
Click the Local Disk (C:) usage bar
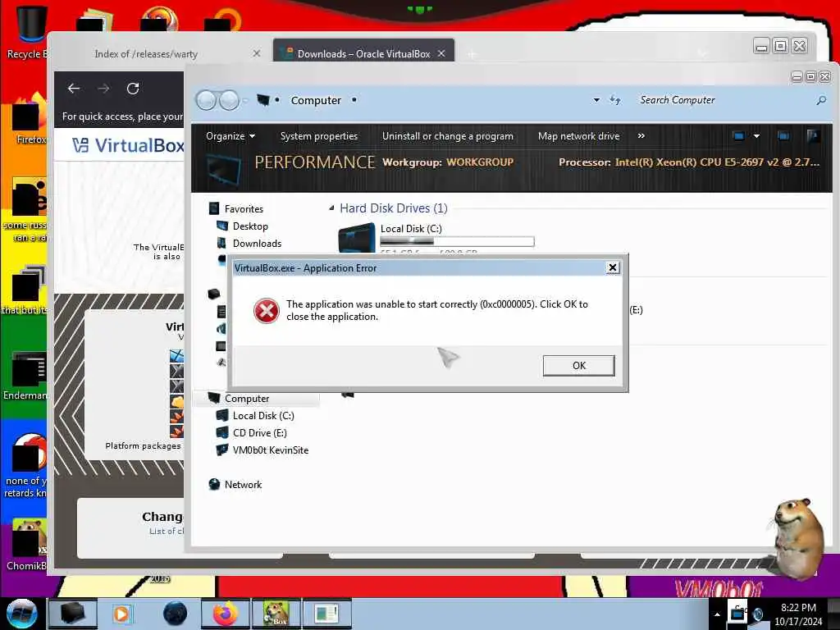click(457, 242)
